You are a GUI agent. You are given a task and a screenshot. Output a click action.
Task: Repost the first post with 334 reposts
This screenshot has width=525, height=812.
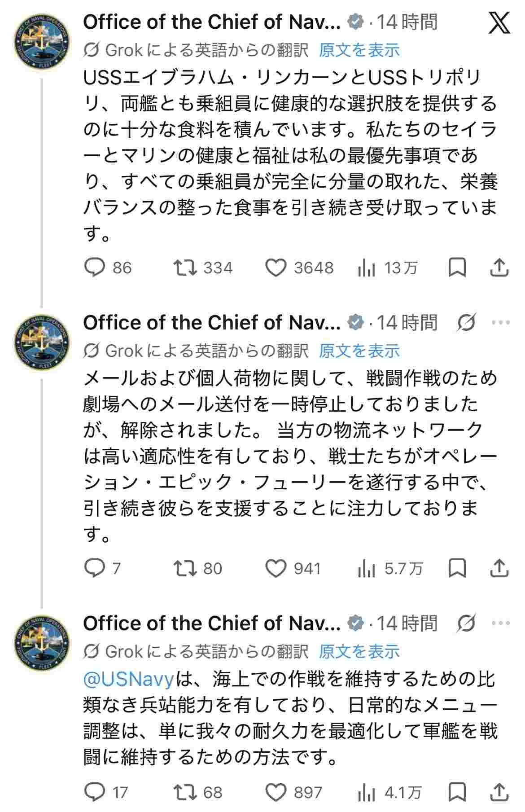(185, 268)
